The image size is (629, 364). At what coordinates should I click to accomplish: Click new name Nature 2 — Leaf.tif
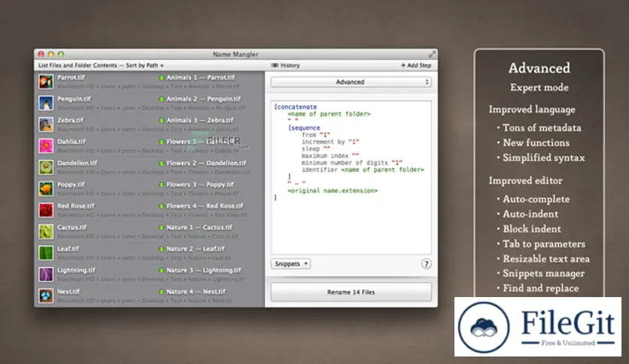tap(196, 249)
